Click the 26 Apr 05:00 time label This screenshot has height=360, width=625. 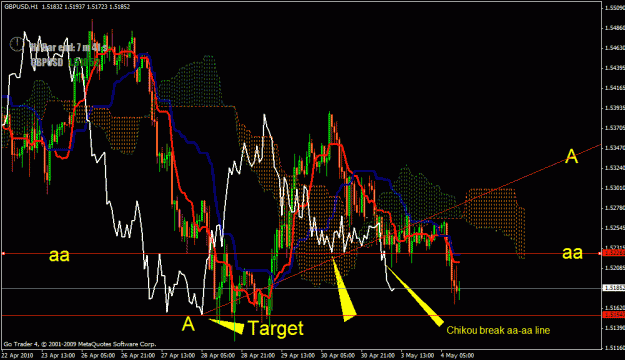[98, 355]
